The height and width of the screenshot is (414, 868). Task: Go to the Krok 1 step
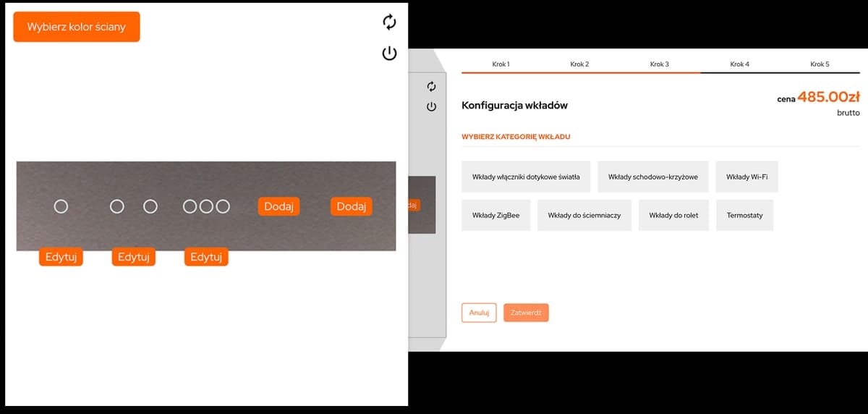[x=501, y=64]
